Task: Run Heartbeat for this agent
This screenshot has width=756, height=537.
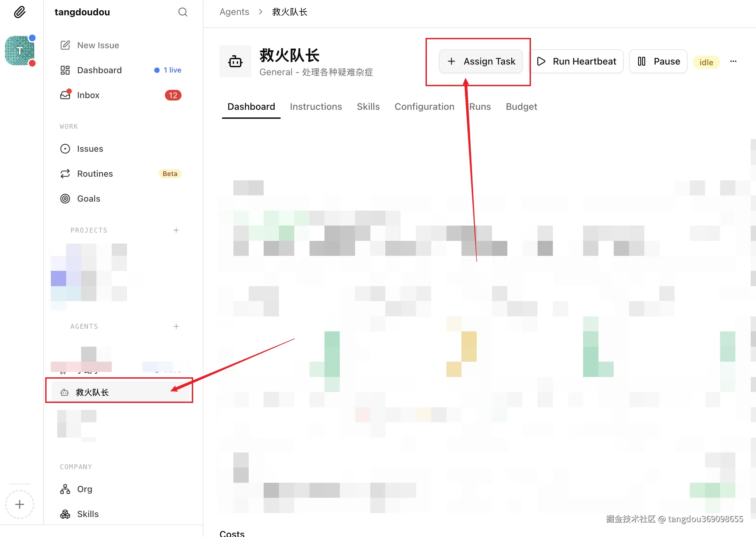Action: (x=576, y=62)
